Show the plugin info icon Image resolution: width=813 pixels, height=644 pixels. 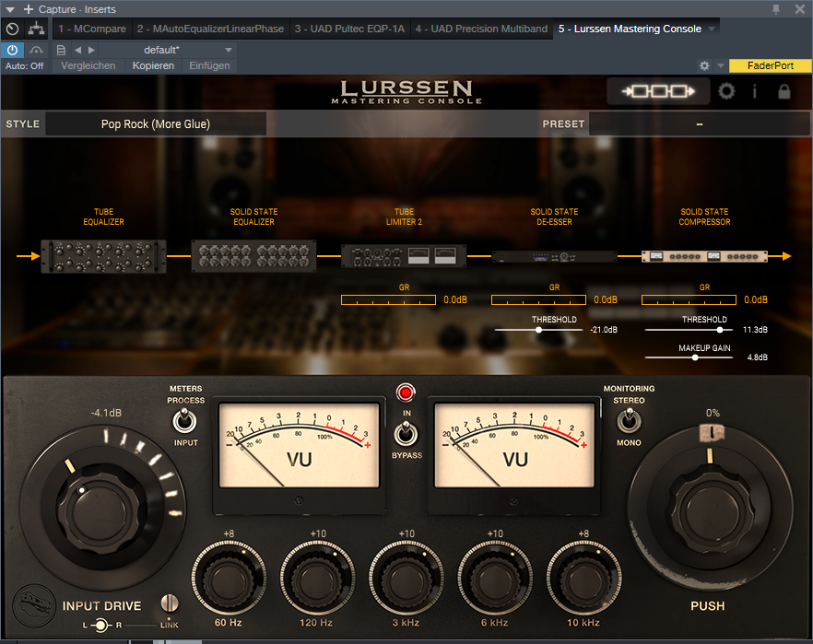pos(754,92)
